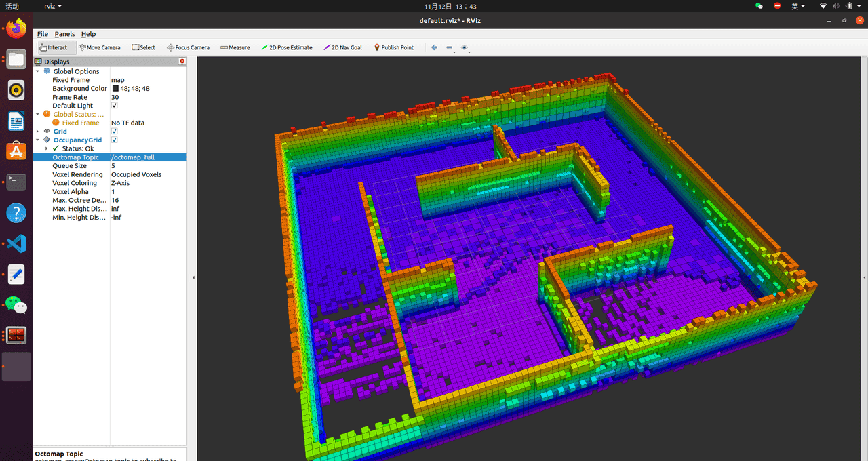
Task: Click the Interact tool button
Action: click(53, 47)
